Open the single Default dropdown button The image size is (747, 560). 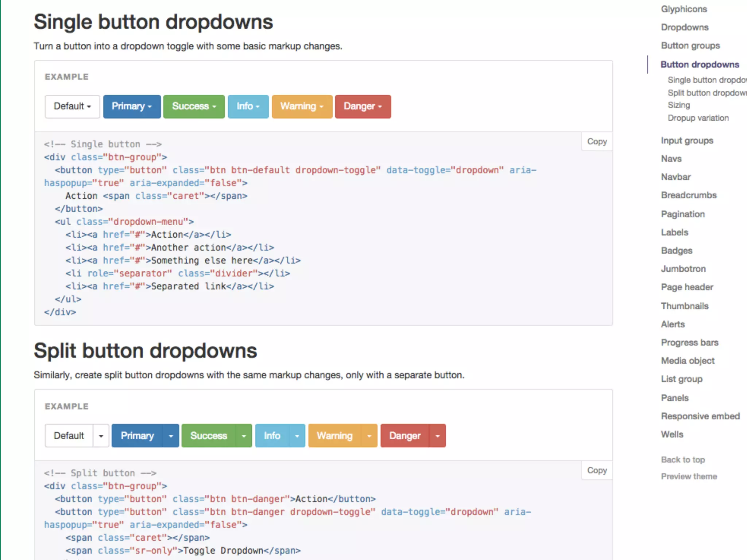[x=72, y=106]
